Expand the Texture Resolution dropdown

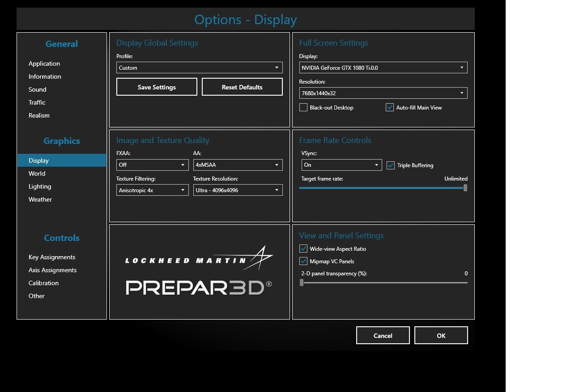click(238, 190)
